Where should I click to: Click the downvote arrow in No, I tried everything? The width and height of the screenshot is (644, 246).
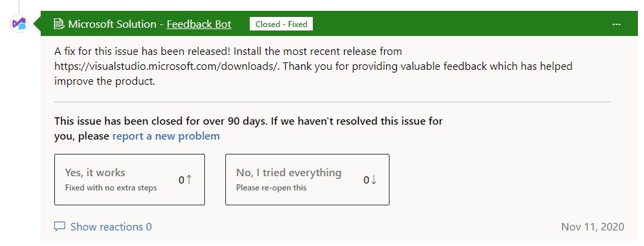(x=373, y=180)
